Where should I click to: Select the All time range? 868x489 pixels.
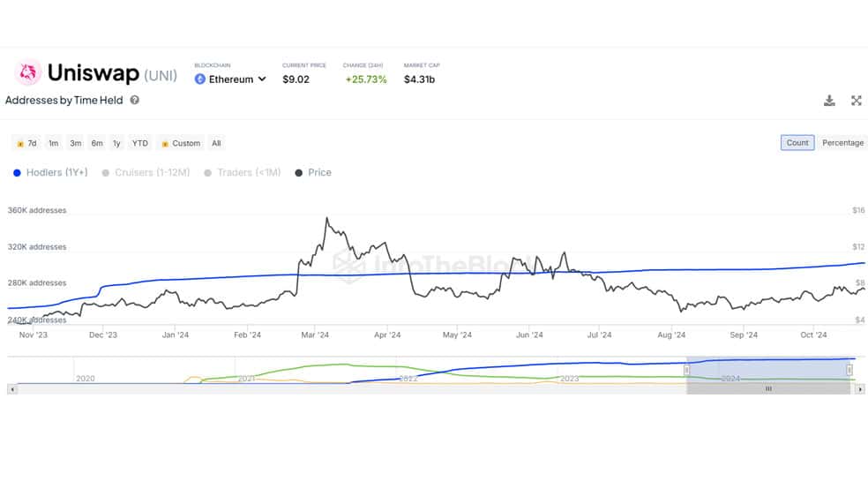216,143
